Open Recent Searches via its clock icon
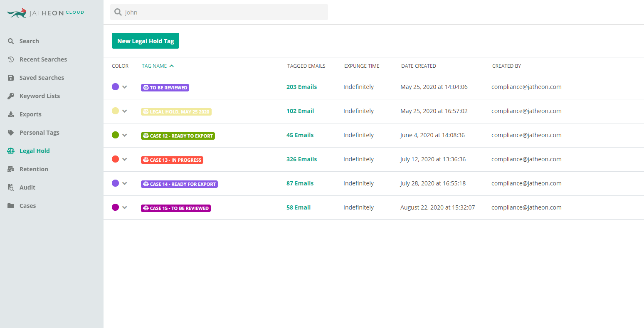Screen dimensions: 644x328 coord(11,59)
